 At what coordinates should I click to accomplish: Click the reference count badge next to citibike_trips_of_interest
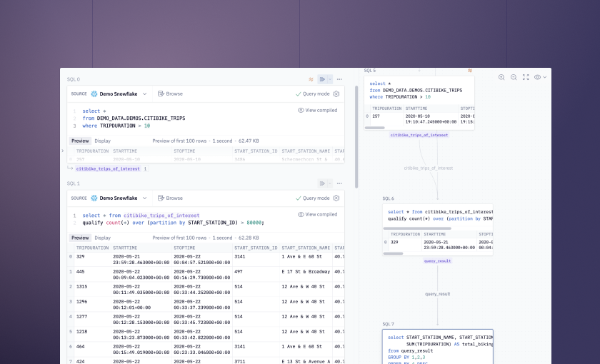point(146,168)
